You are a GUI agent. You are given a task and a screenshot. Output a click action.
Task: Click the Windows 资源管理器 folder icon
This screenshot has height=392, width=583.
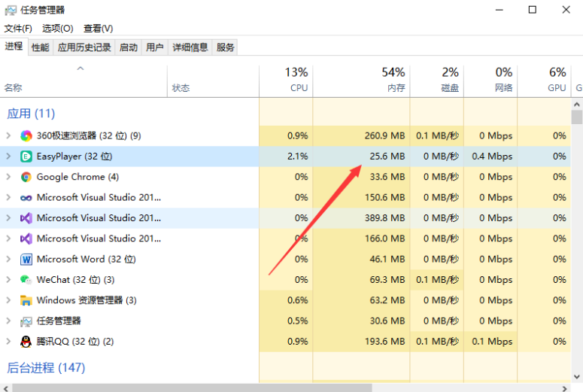click(26, 300)
